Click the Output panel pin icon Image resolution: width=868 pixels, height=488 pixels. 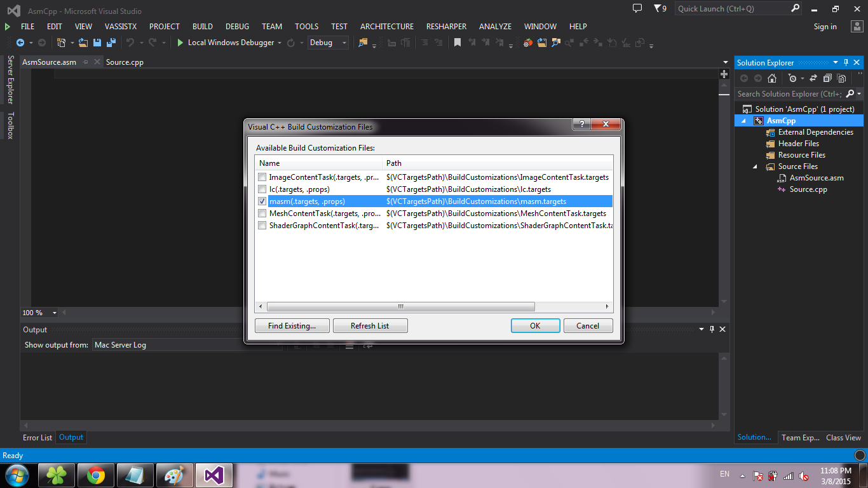(712, 329)
